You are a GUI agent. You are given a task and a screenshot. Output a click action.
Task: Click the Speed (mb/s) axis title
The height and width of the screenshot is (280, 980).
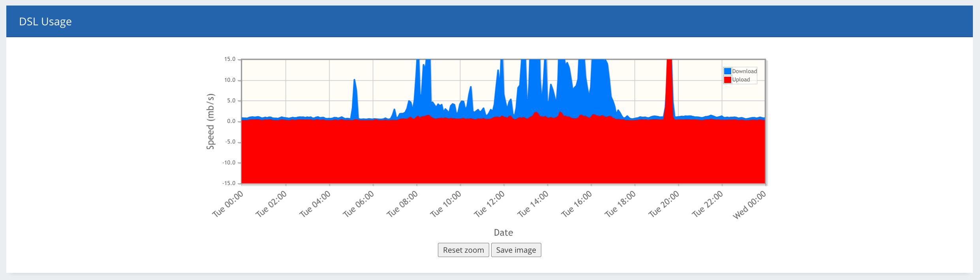(x=210, y=121)
